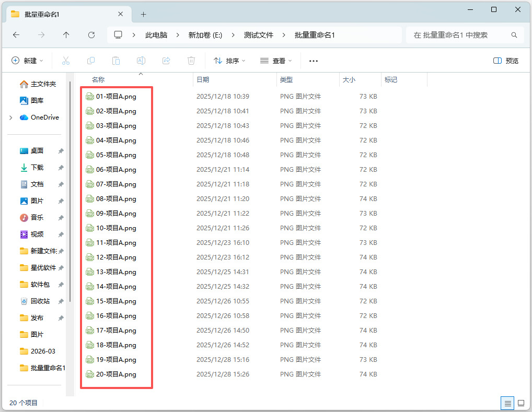Open the 软件包 folder in sidebar
Image resolution: width=532 pixels, height=412 pixels.
pyautogui.click(x=35, y=285)
